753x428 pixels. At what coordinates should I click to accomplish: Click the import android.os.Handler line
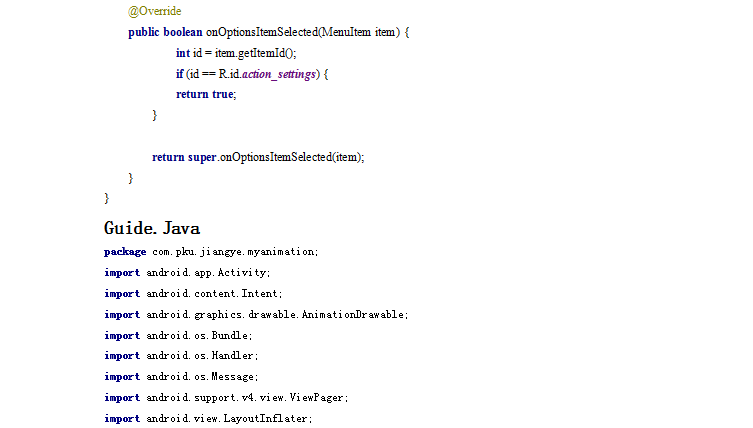(181, 355)
